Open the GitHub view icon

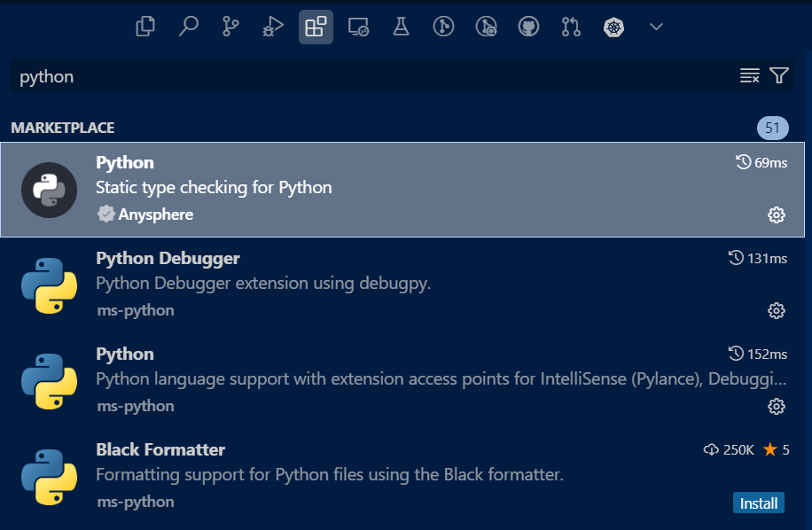(528, 27)
